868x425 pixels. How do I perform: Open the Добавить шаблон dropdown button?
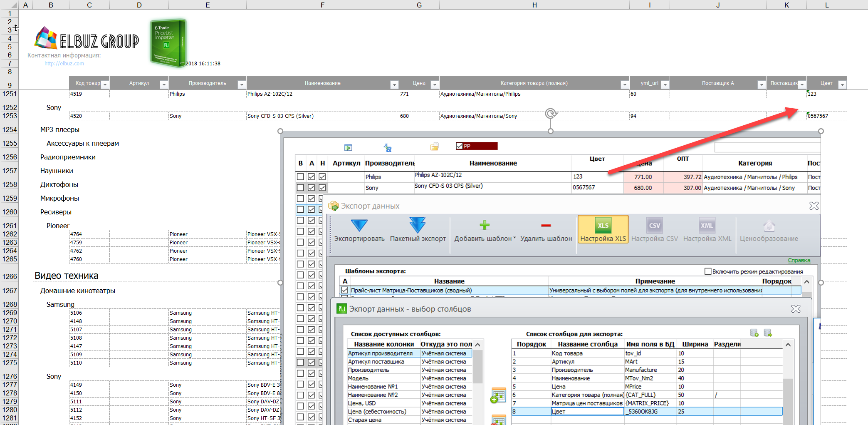[485, 230]
